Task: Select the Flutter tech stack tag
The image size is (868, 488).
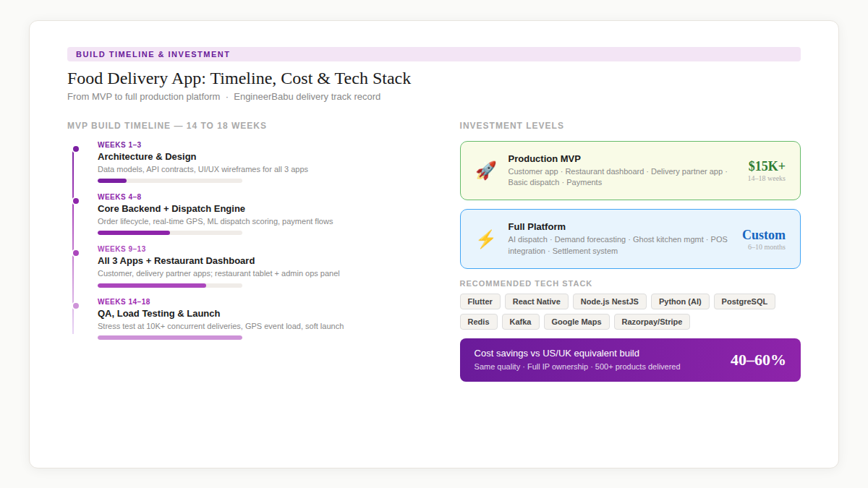Action: coord(480,301)
